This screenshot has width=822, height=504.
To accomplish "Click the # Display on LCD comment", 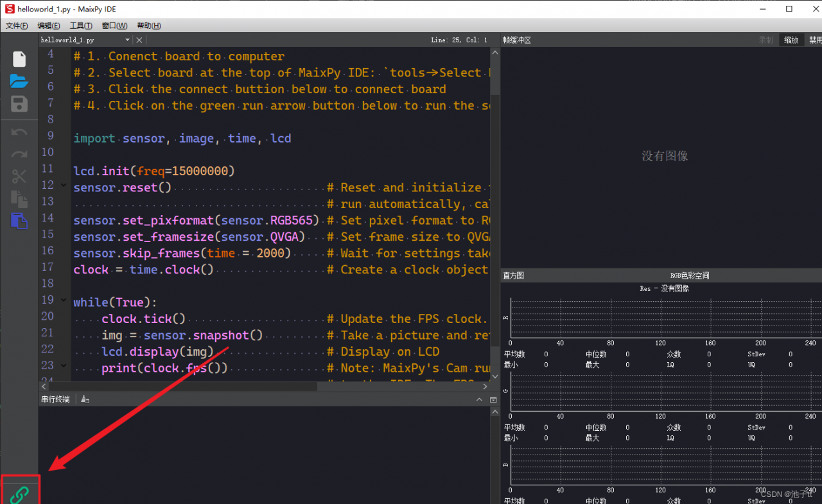I will pos(383,352).
